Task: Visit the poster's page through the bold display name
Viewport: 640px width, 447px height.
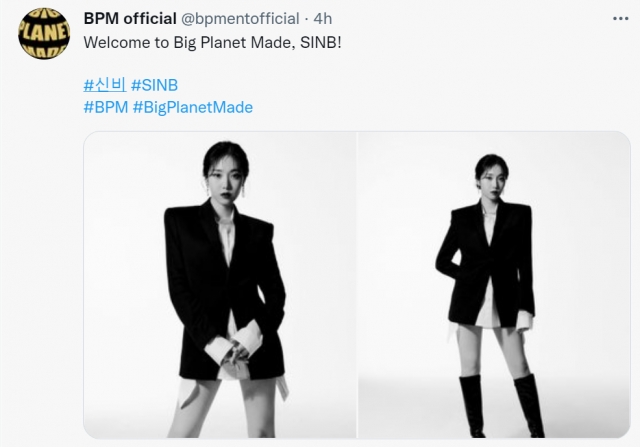Action: pyautogui.click(x=130, y=19)
